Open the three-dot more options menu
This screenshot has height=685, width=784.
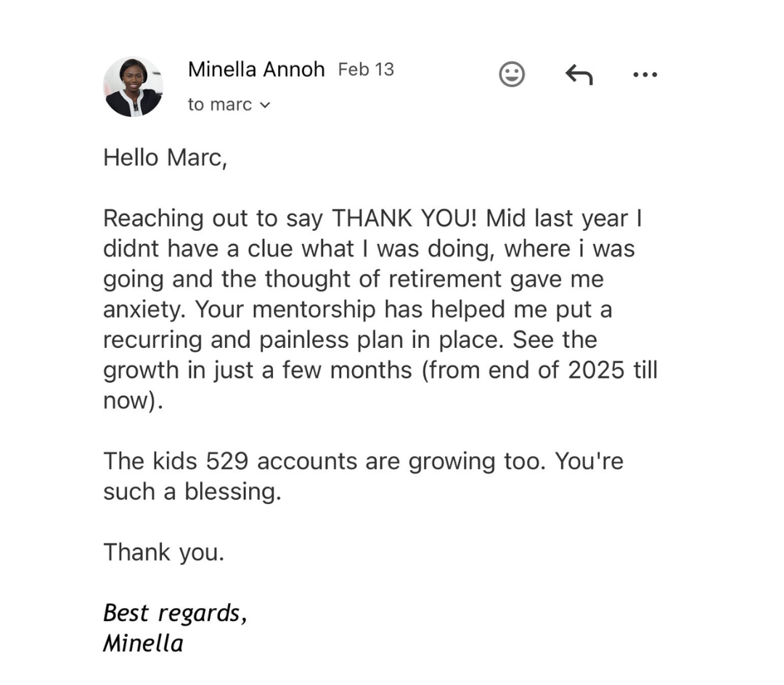pyautogui.click(x=645, y=75)
